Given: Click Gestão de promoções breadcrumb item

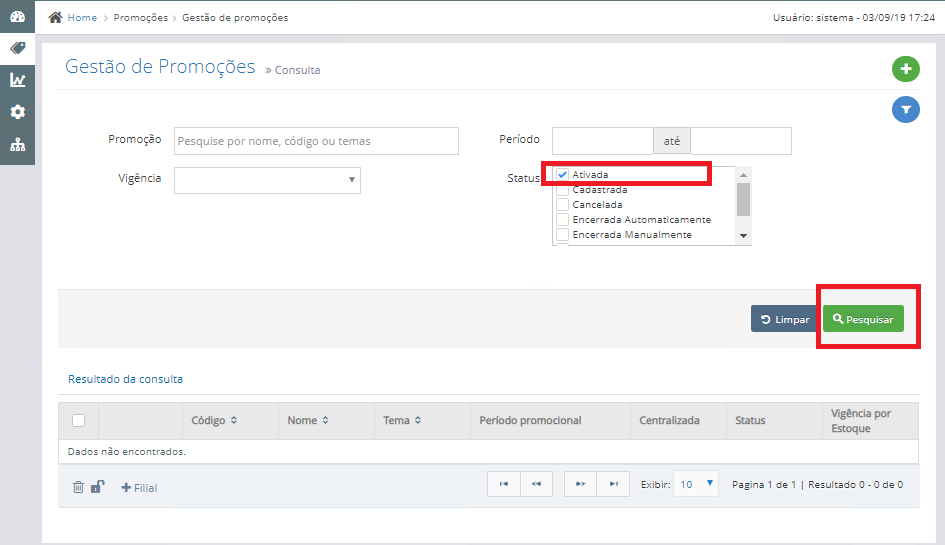Looking at the screenshot, I should pos(235,17).
